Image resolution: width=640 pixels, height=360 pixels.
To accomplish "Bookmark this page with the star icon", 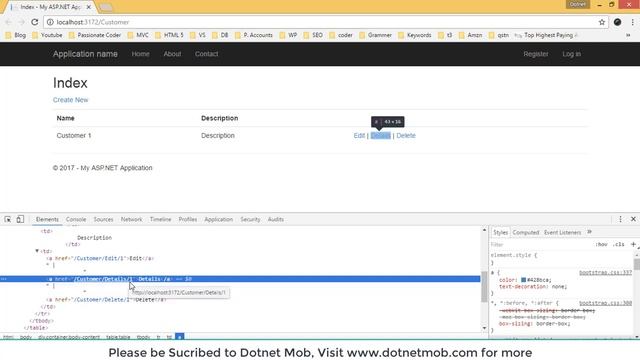I will [x=602, y=22].
